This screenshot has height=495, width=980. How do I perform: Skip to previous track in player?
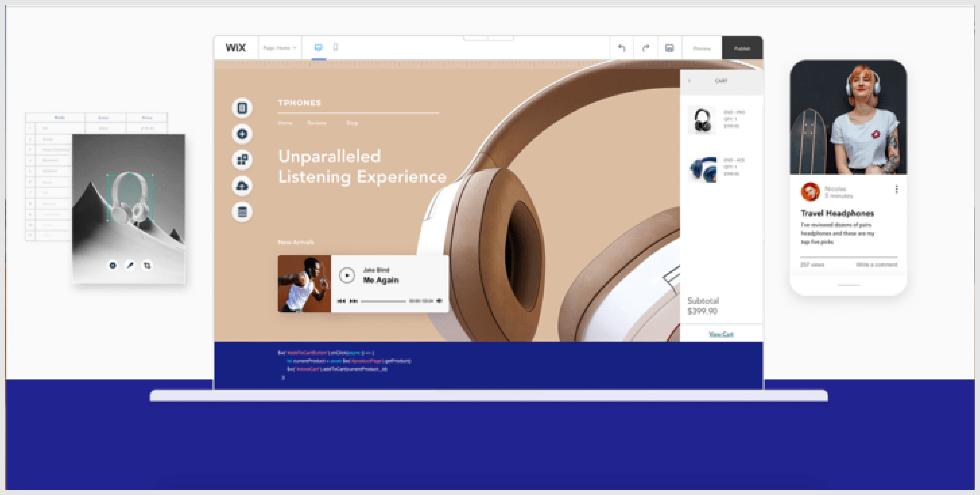point(342,301)
